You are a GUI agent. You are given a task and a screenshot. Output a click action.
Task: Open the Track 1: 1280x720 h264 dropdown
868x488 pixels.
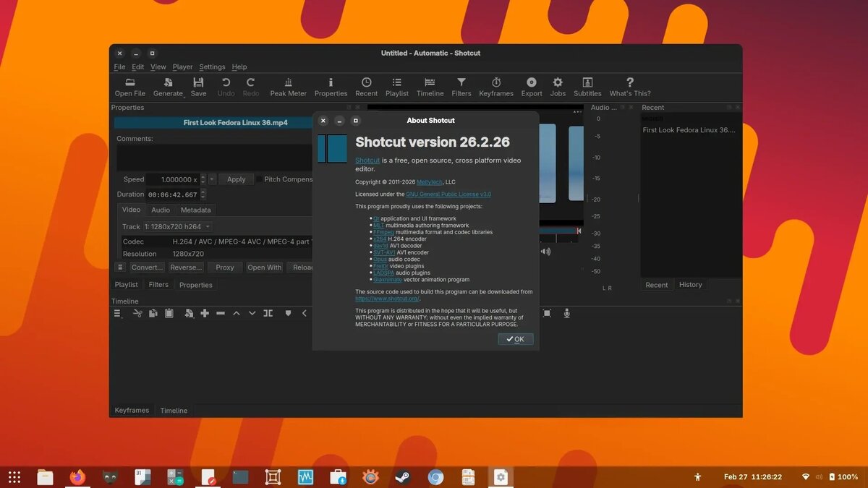(x=178, y=226)
